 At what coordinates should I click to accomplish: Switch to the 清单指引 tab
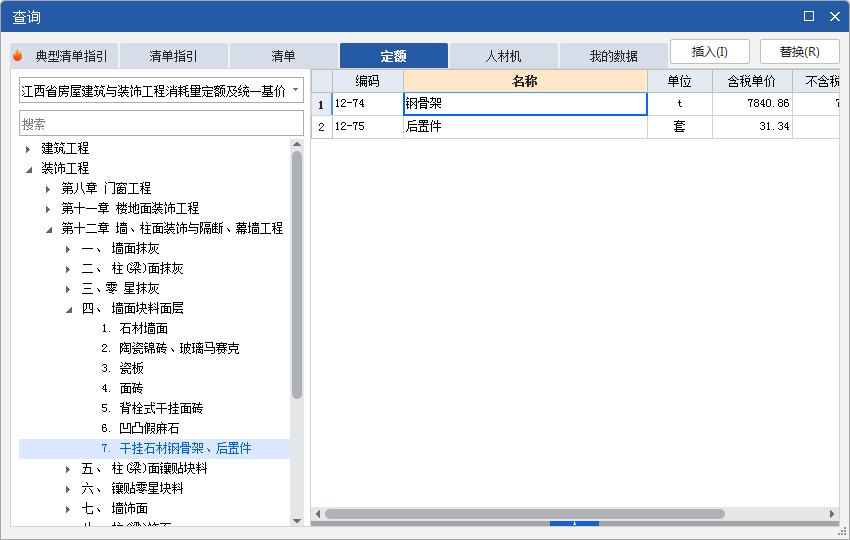click(173, 56)
